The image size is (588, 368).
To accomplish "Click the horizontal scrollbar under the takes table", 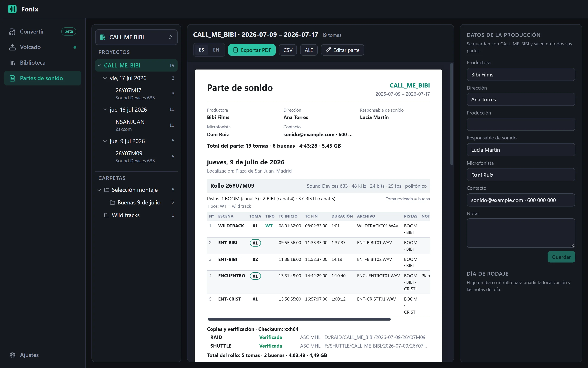I will pyautogui.click(x=299, y=319).
